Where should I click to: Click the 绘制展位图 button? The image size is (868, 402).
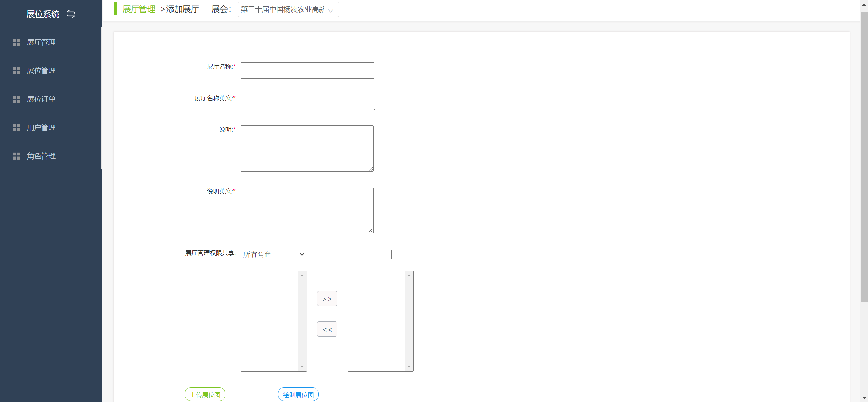(298, 394)
